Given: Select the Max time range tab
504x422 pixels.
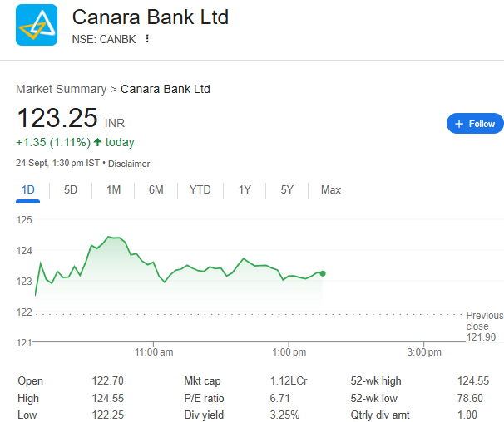Looking at the screenshot, I should pyautogui.click(x=331, y=189).
